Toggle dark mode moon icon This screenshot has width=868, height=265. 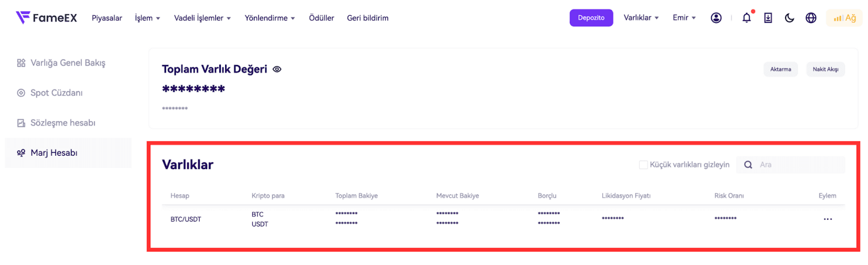point(789,18)
